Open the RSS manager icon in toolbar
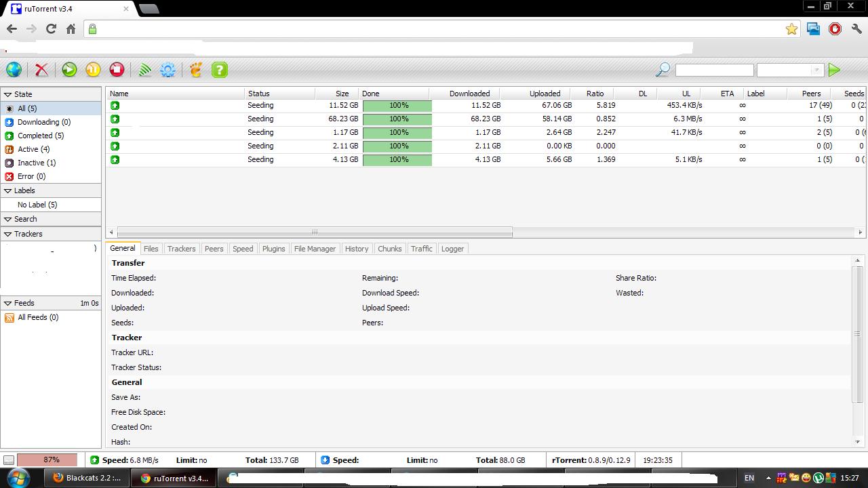Viewport: 868px width, 488px height. coord(144,69)
